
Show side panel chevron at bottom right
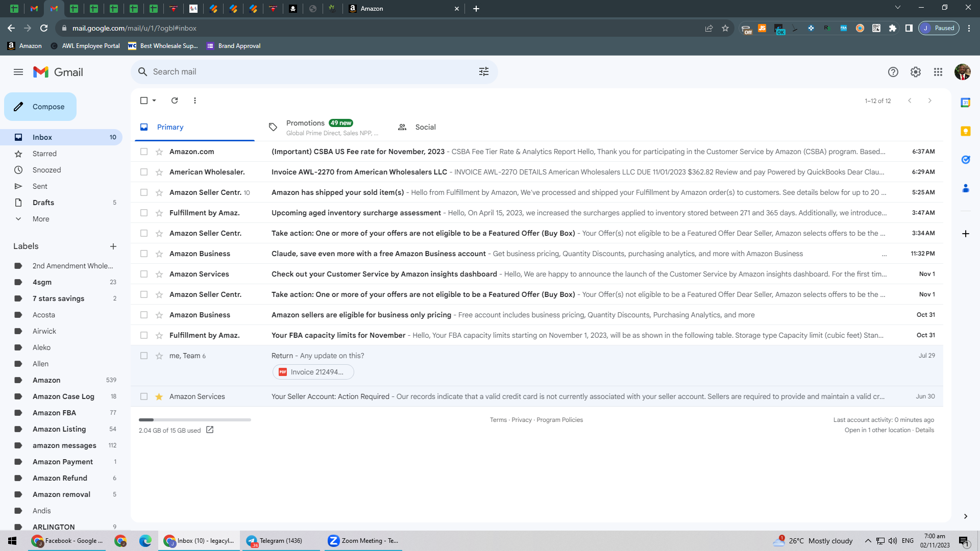(x=966, y=516)
